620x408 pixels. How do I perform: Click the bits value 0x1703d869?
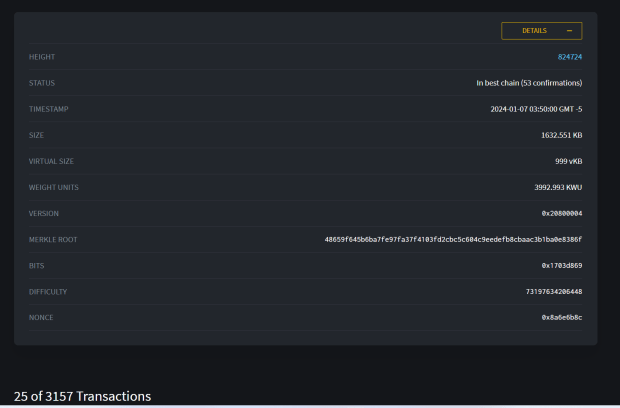tap(561, 266)
